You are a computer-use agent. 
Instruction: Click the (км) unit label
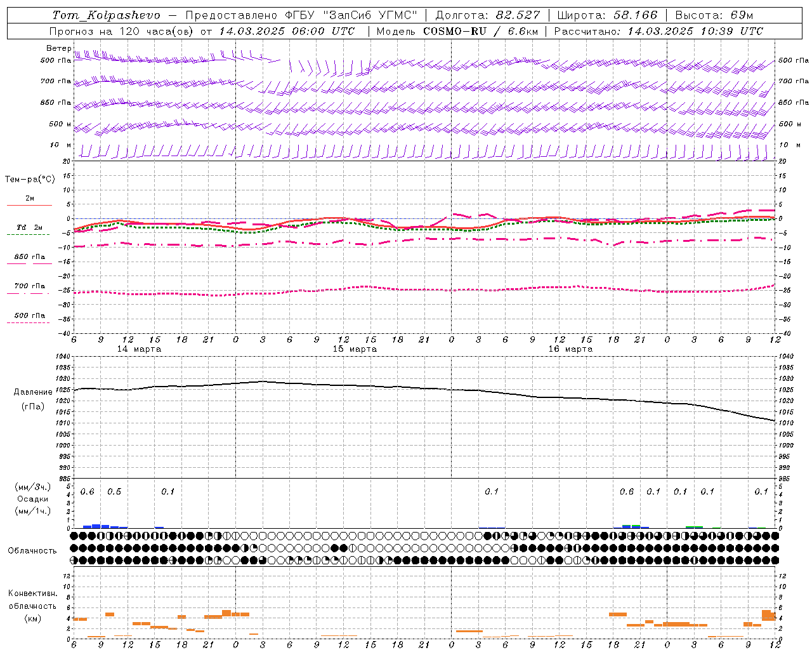tap(33, 618)
